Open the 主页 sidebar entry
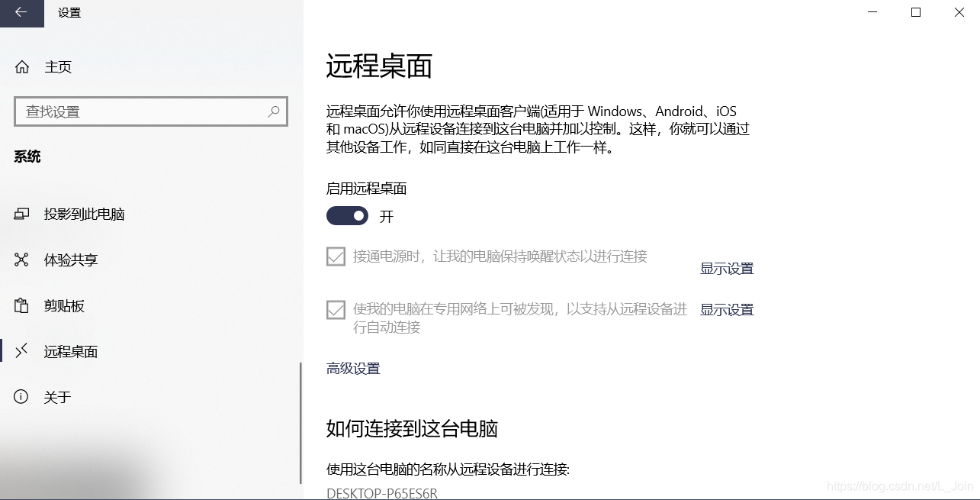 [59, 66]
